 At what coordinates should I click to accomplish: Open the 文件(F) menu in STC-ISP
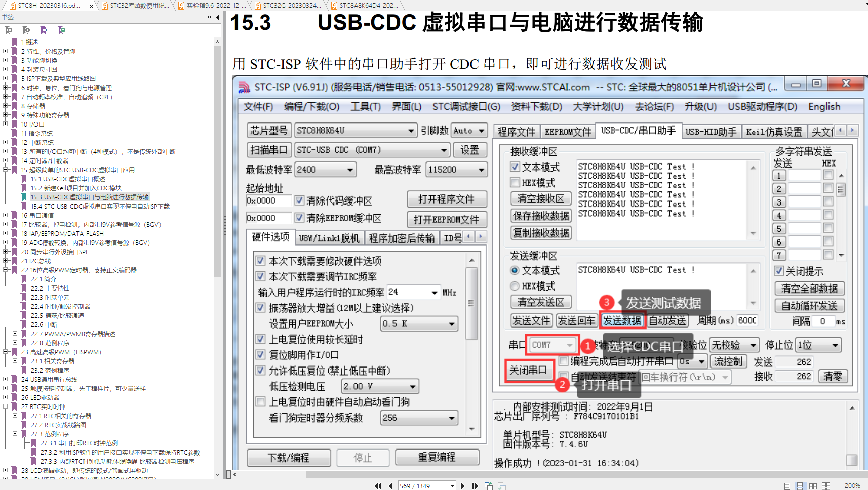[258, 107]
